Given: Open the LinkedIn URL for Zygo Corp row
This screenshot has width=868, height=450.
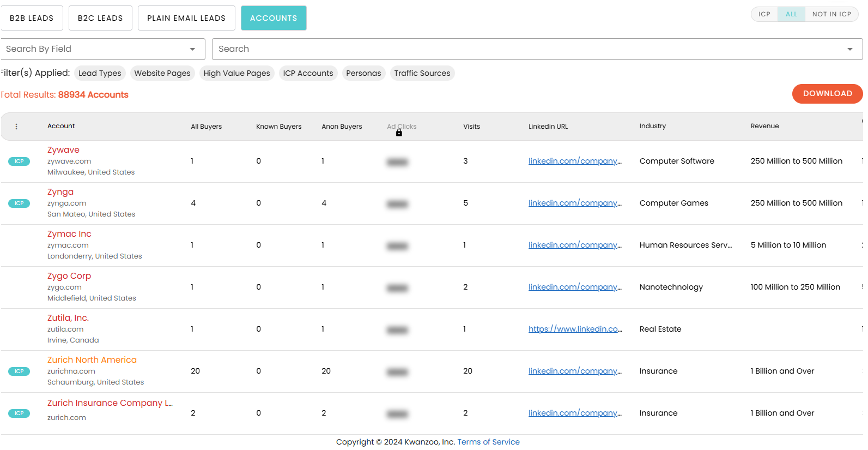Looking at the screenshot, I should 575,287.
